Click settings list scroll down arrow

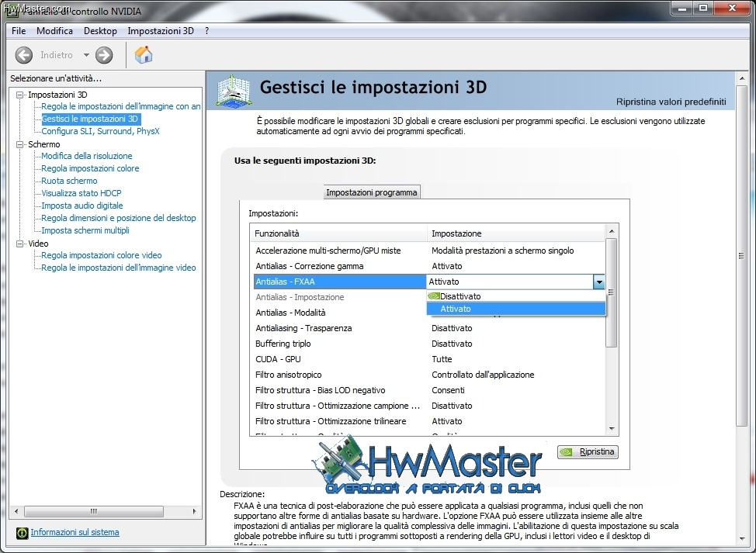[x=612, y=429]
